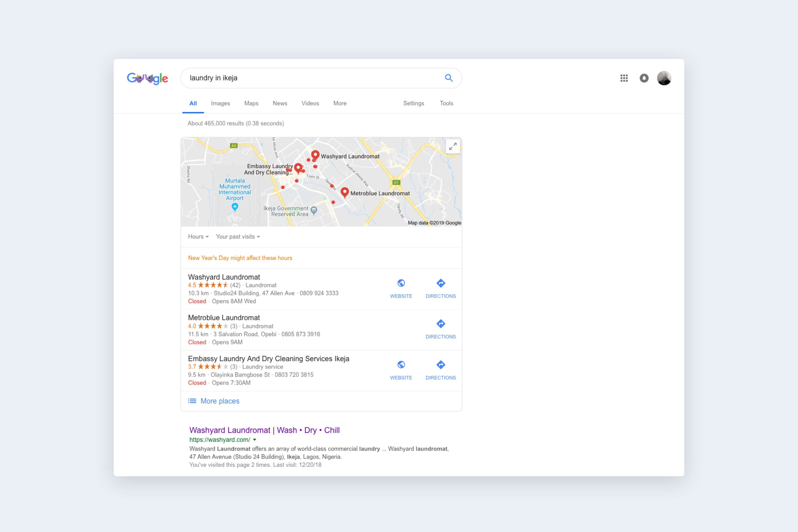Click the Embassy Laundry map pin
This screenshot has height=532, width=798.
tap(298, 168)
